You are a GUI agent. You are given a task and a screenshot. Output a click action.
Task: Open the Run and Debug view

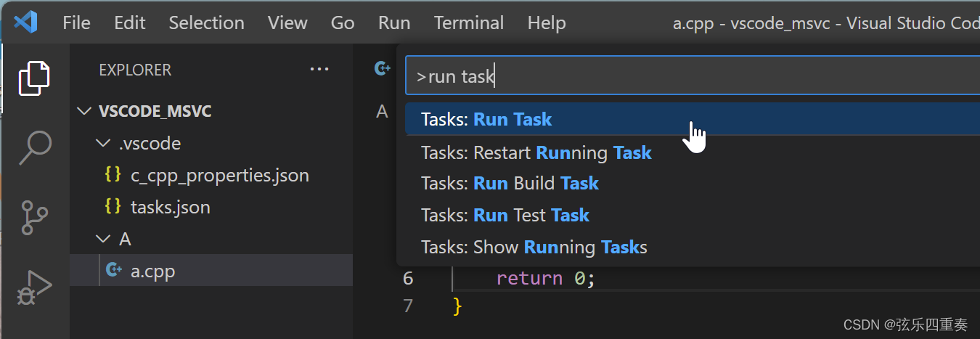click(x=34, y=287)
